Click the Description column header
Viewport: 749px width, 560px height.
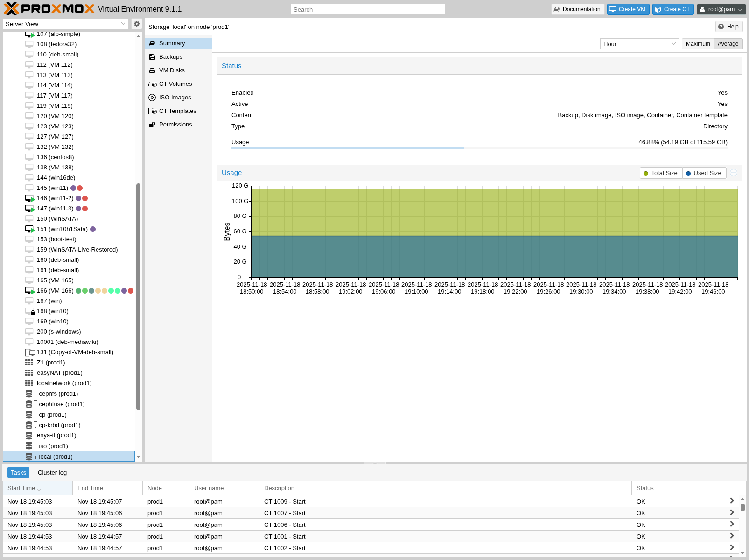click(445, 488)
